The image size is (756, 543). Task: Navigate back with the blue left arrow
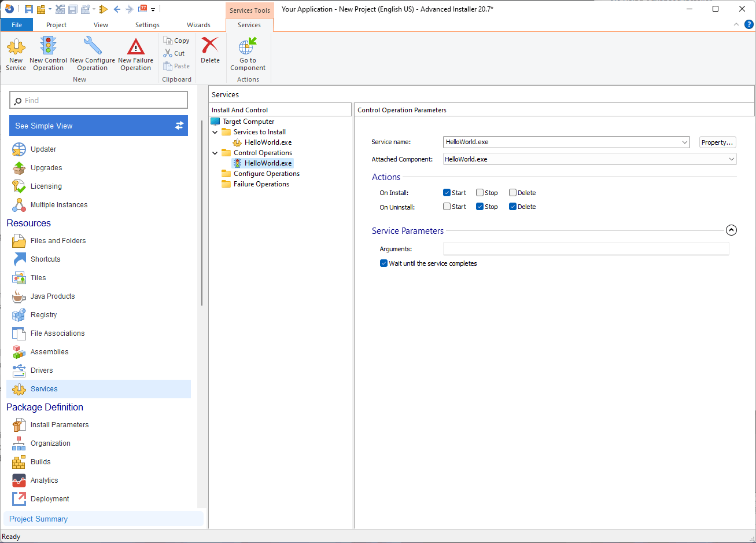point(117,9)
